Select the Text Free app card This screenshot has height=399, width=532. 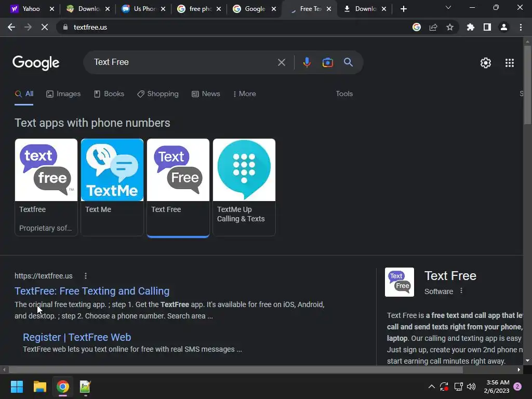click(x=178, y=187)
